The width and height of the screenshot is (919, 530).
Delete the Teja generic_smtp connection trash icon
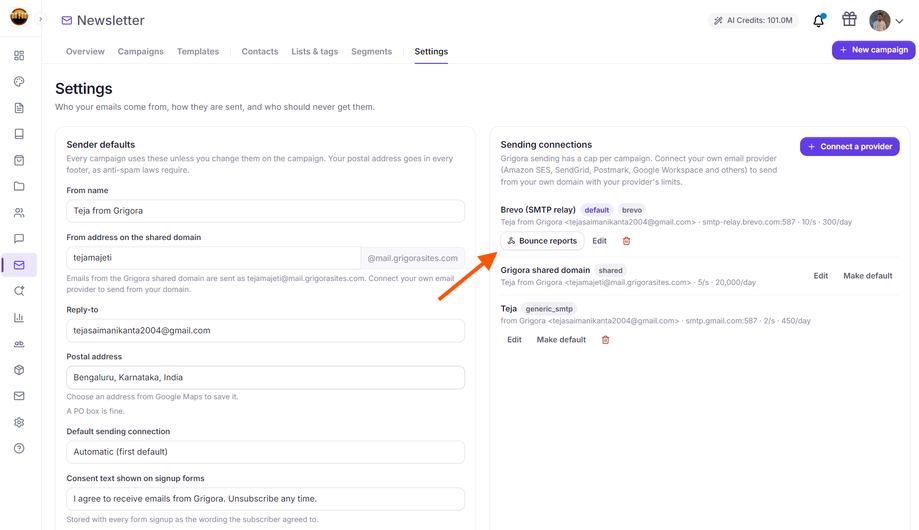605,339
